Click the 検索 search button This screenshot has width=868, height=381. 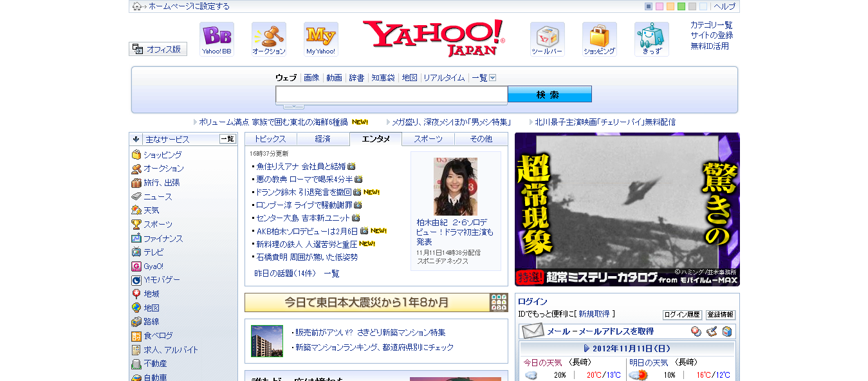549,94
